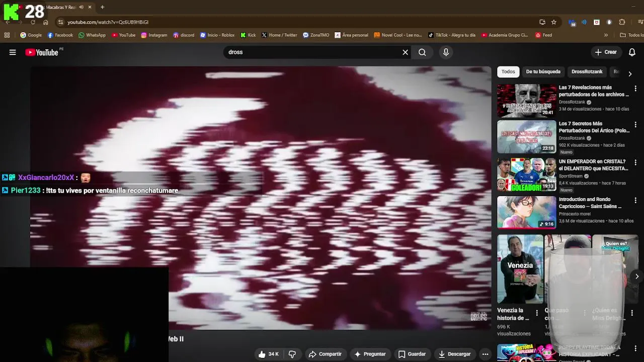Open the YouTube notifications bell
The image size is (644, 362).
632,52
